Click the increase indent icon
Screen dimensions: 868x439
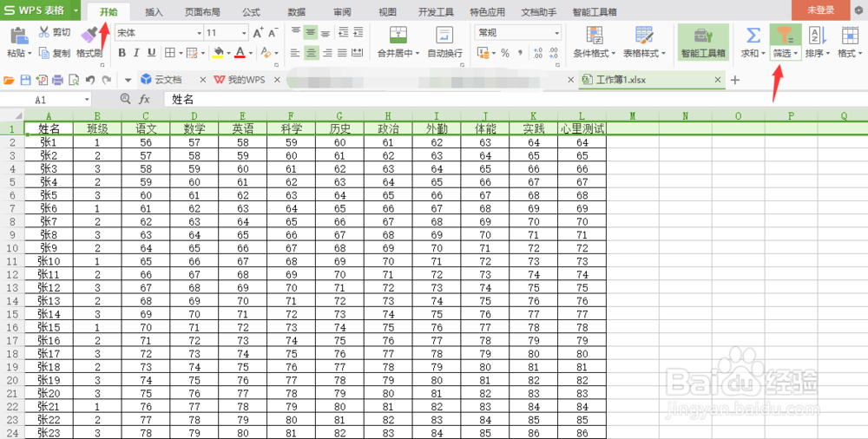[358, 33]
